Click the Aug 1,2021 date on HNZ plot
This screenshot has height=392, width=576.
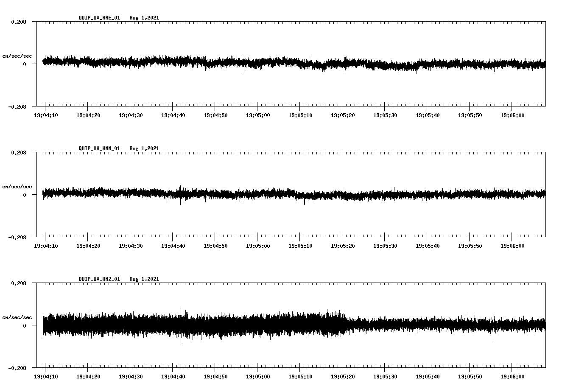144,279
